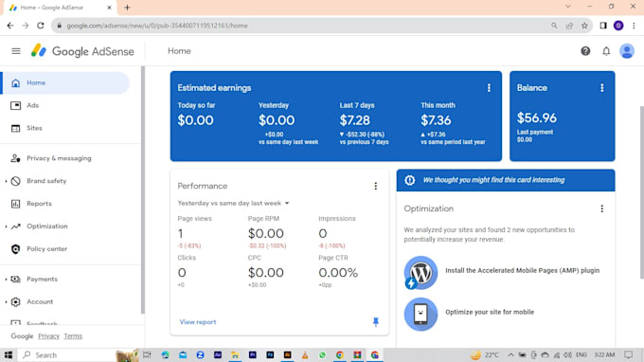The image size is (644, 362).
Task: Click the Account gear icon
Action: point(15,302)
